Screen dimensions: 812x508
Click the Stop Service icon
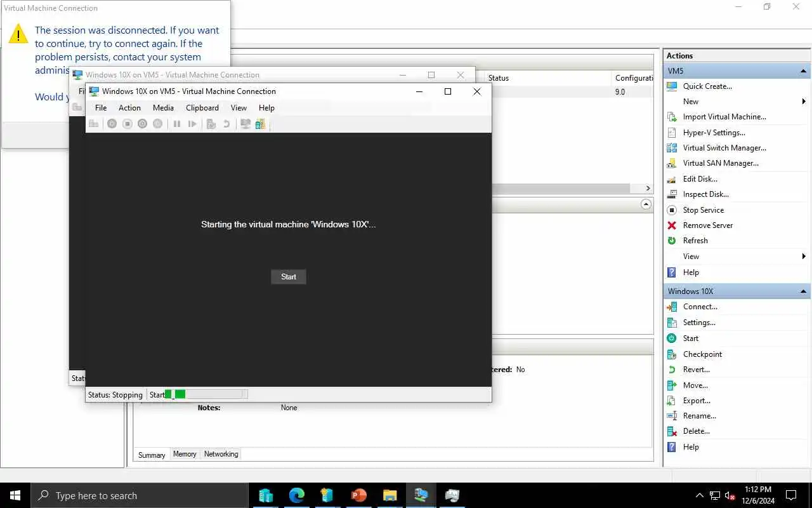672,210
